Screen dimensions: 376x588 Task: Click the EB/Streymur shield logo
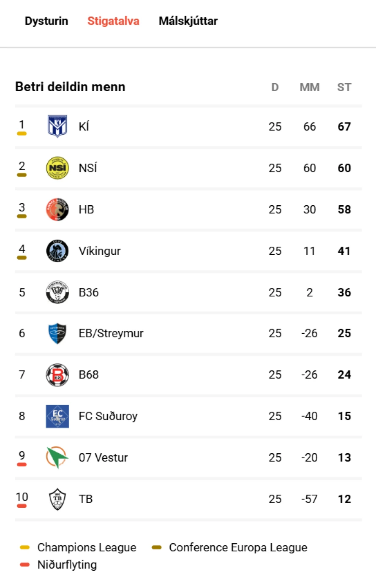[x=57, y=333]
